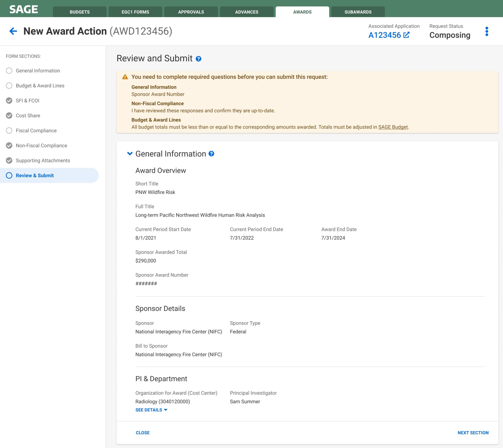The height and width of the screenshot is (448, 503).
Task: Click the SFI & FCOI completed checkmark icon
Action: click(x=9, y=101)
